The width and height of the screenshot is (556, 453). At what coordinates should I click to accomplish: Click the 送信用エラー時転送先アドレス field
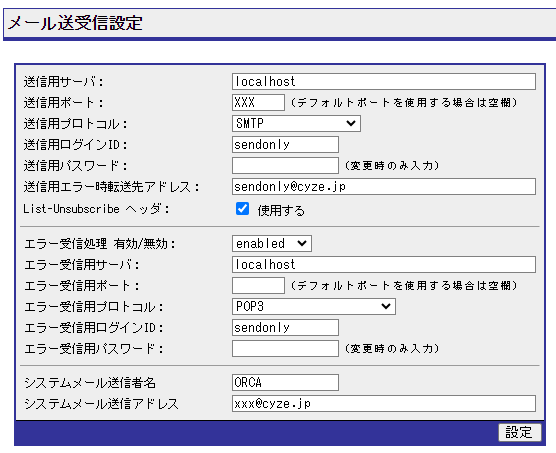pos(384,186)
